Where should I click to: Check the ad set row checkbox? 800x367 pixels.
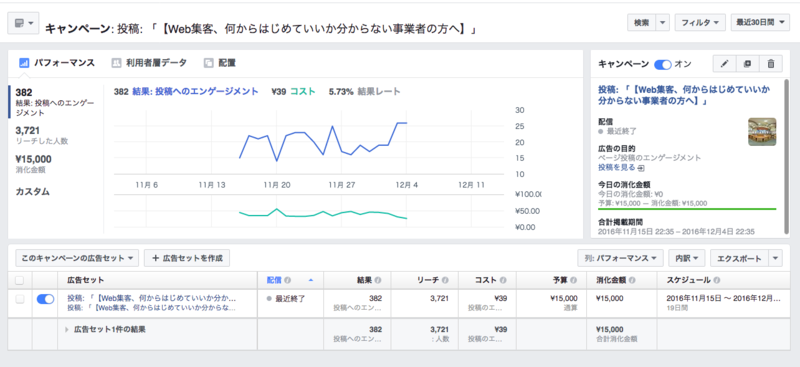19,300
